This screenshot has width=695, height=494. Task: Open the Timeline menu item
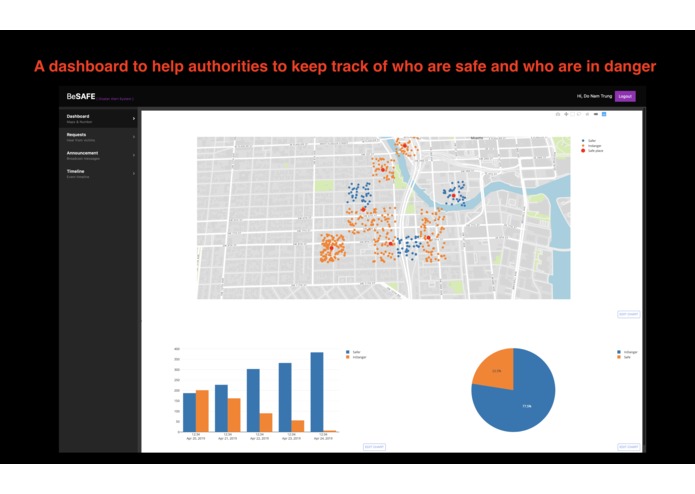pyautogui.click(x=98, y=174)
